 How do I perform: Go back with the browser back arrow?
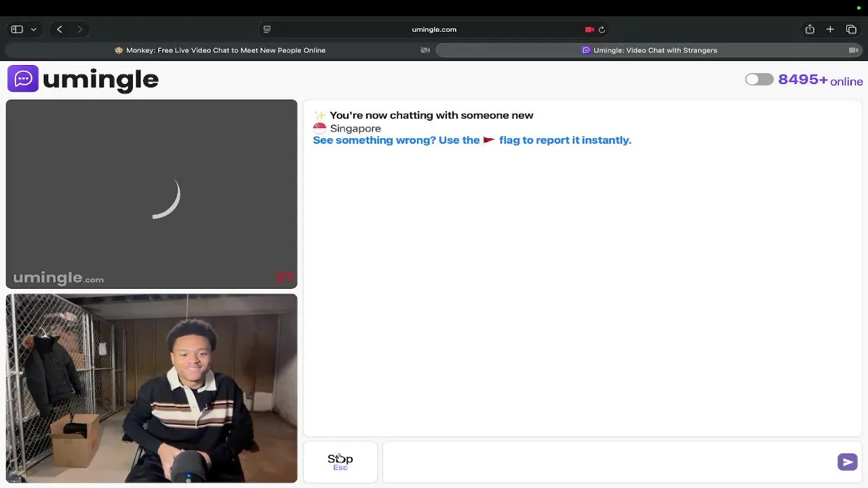point(60,29)
